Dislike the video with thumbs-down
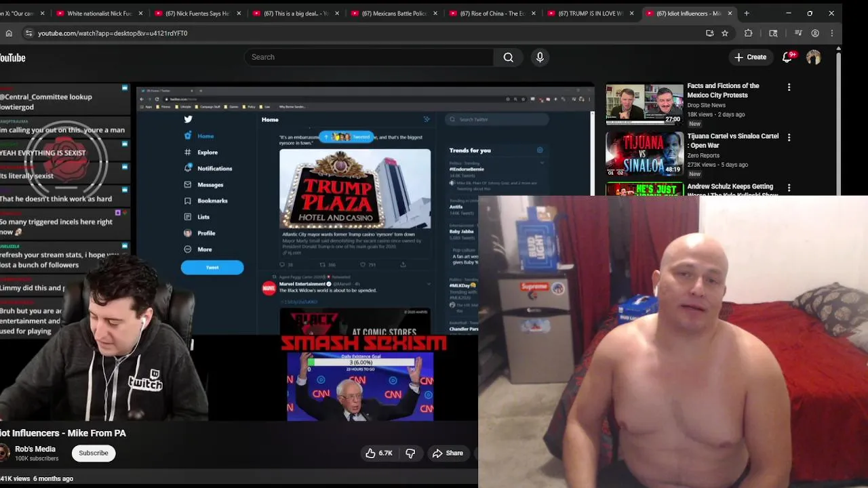 pos(410,453)
